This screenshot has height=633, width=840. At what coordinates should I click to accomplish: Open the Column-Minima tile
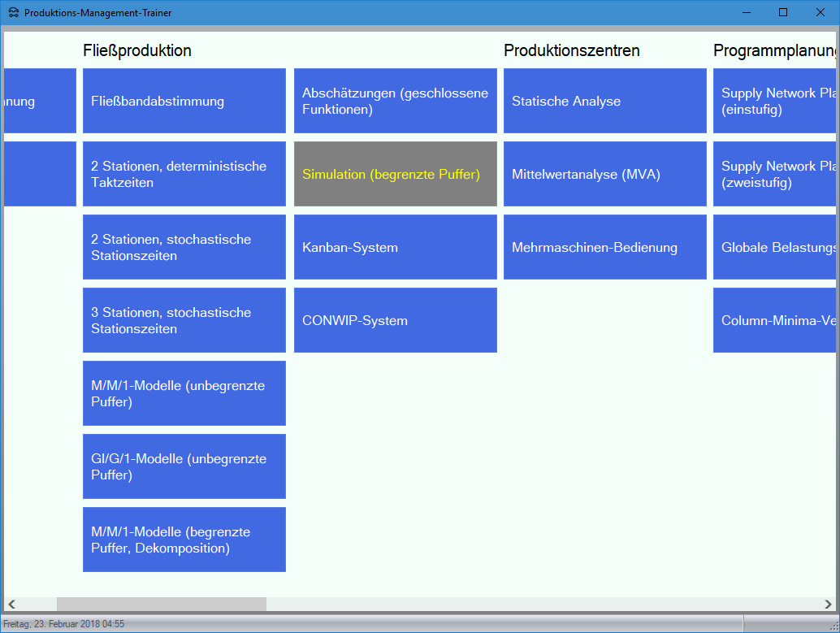pyautogui.click(x=775, y=320)
